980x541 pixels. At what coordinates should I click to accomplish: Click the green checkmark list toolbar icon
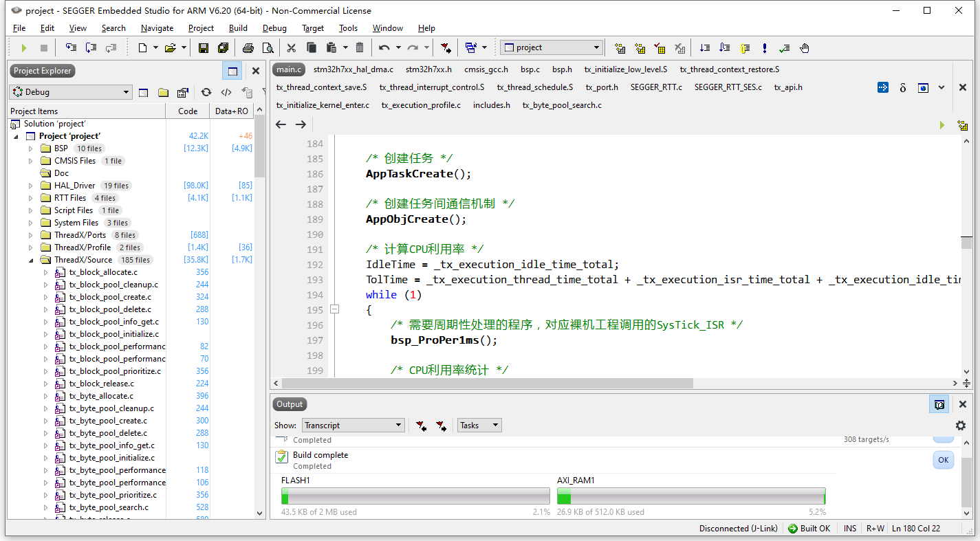785,47
